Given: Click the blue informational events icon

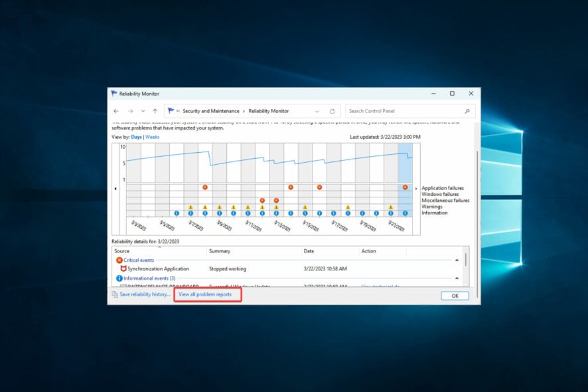Looking at the screenshot, I should 119,278.
